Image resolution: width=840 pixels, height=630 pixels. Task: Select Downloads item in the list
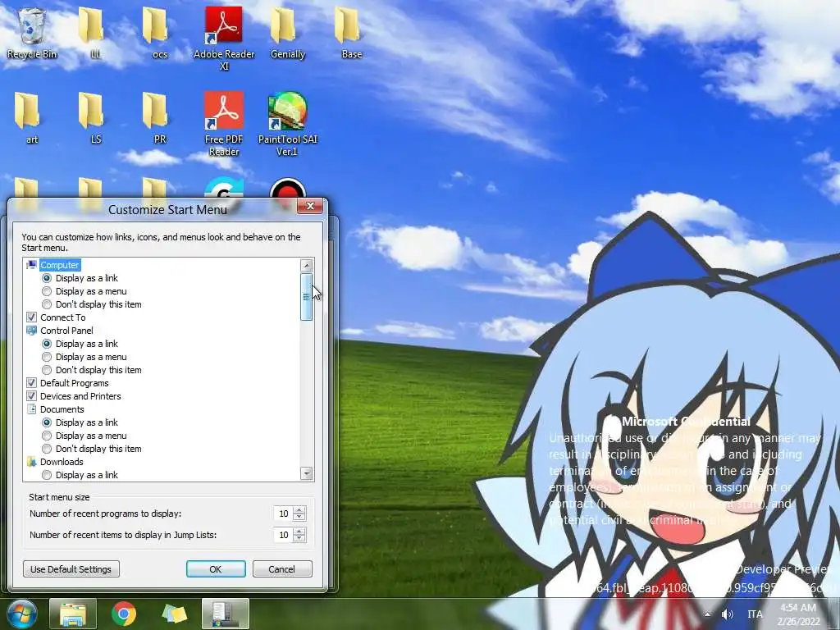tap(62, 462)
